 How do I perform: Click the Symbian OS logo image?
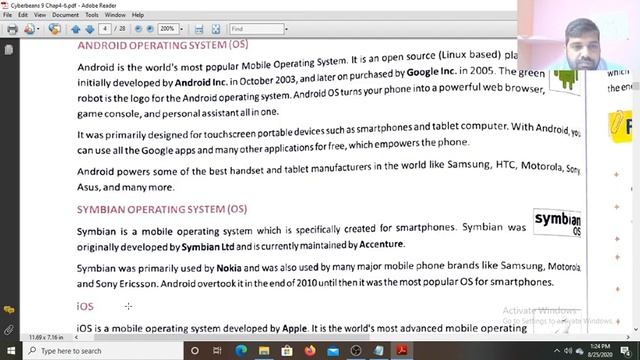click(557, 222)
